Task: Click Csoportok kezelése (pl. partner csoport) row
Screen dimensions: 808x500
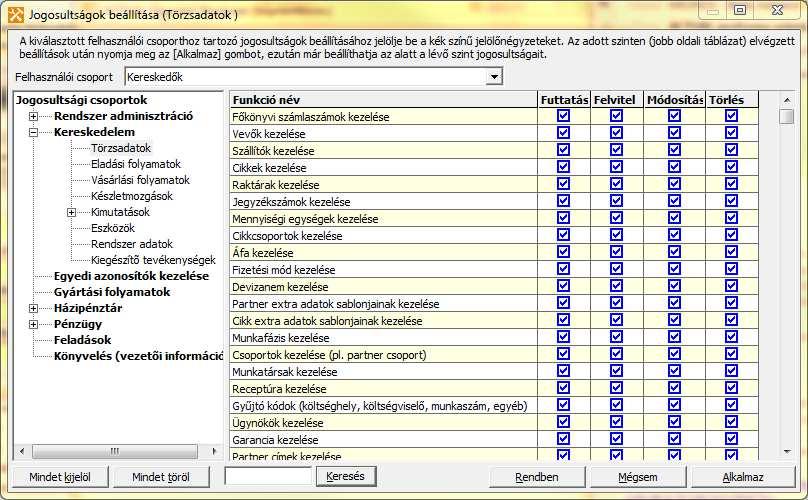Action: (x=383, y=355)
